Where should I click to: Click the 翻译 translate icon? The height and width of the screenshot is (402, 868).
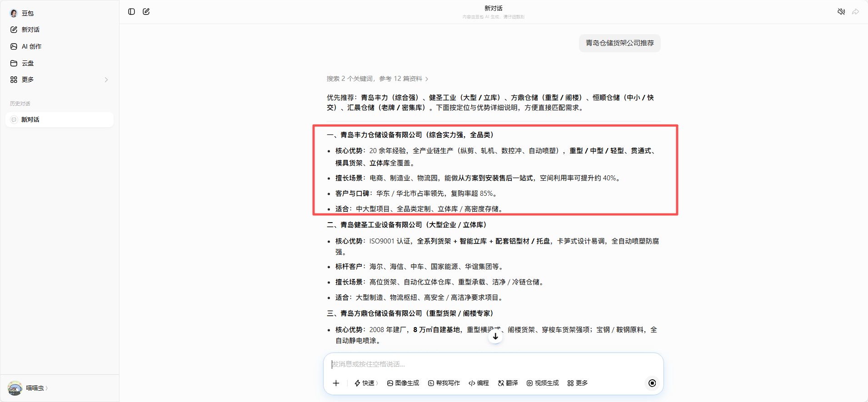tap(501, 383)
